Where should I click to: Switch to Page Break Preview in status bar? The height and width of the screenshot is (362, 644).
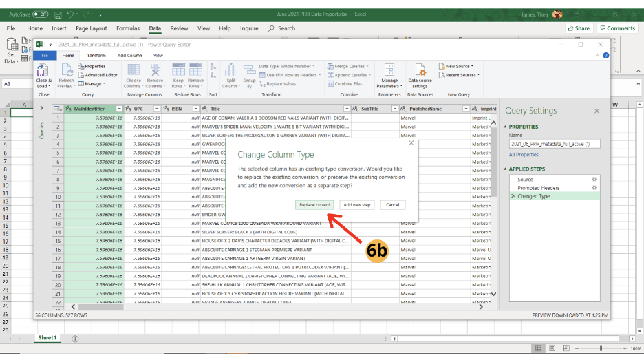[566, 348]
